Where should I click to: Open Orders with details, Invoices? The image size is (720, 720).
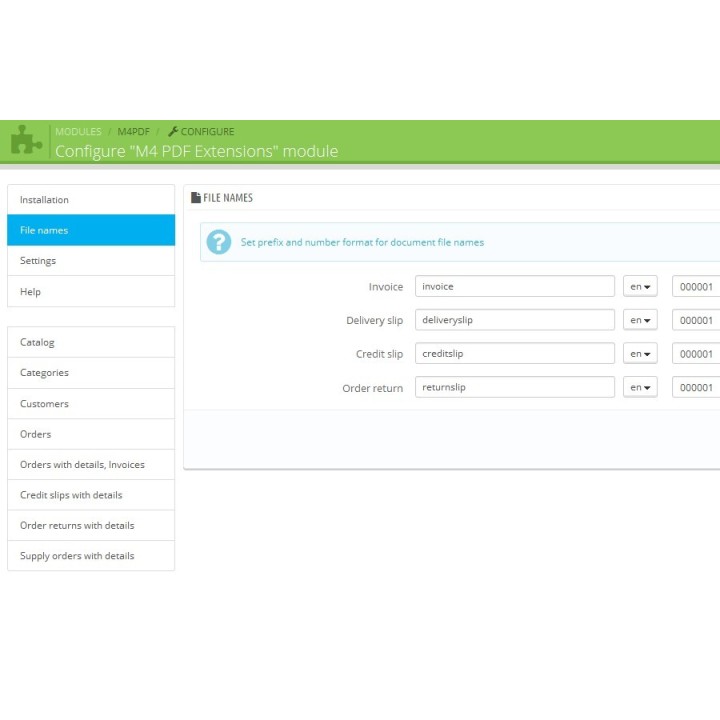91,465
